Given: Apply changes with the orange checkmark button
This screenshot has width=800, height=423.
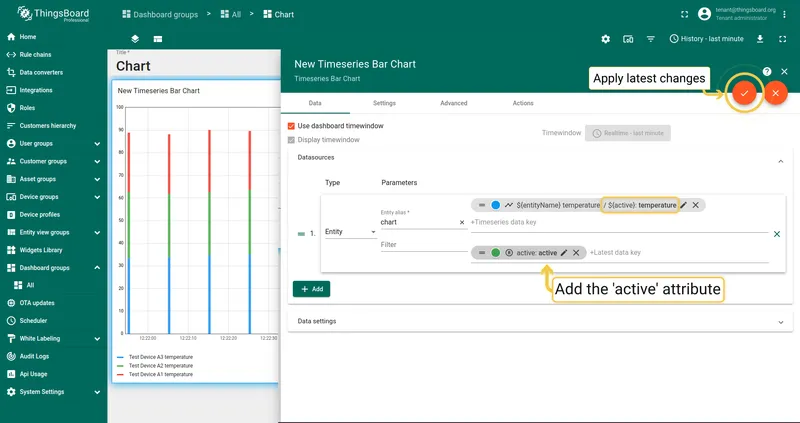Looking at the screenshot, I should tap(744, 93).
